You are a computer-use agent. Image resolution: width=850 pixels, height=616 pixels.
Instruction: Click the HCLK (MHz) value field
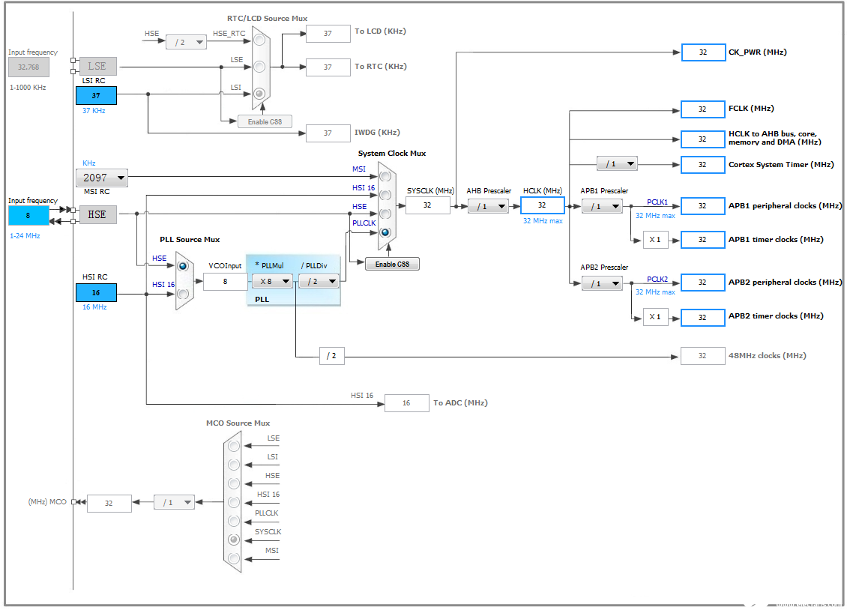(x=542, y=205)
